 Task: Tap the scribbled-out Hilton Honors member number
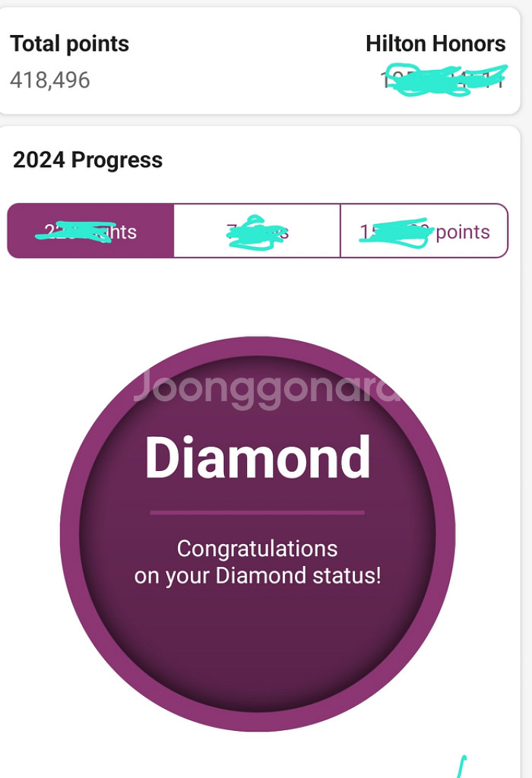click(x=445, y=80)
